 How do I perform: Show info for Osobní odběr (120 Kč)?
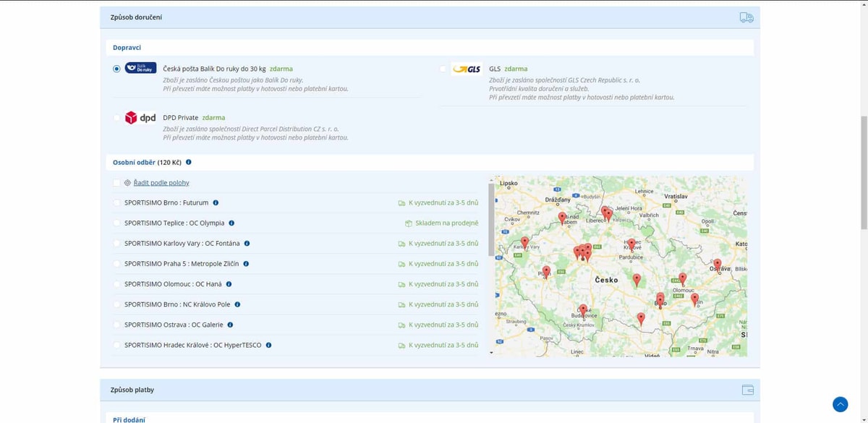(189, 163)
